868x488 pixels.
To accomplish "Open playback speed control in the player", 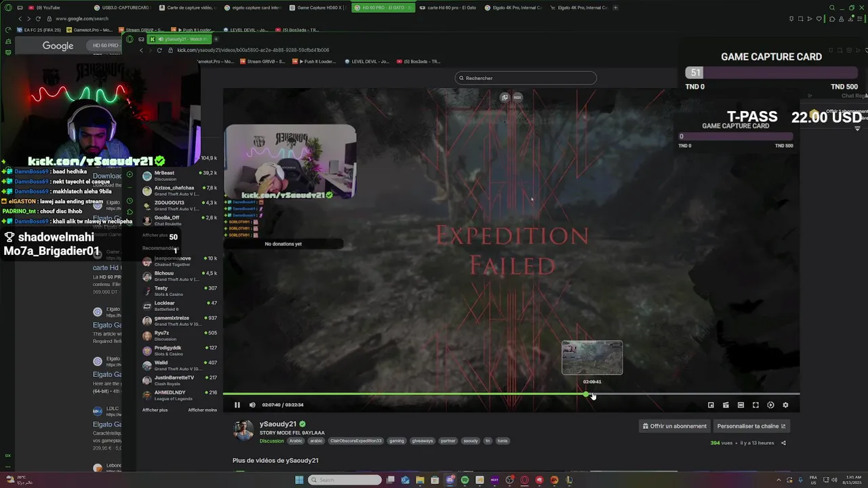I will [770, 405].
